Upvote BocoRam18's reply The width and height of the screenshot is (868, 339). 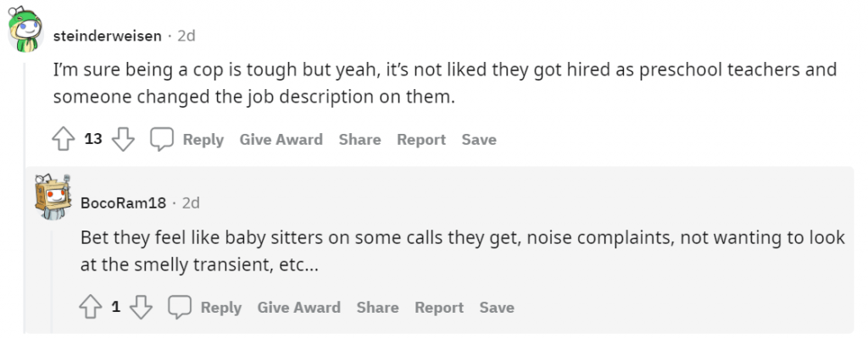pyautogui.click(x=91, y=308)
